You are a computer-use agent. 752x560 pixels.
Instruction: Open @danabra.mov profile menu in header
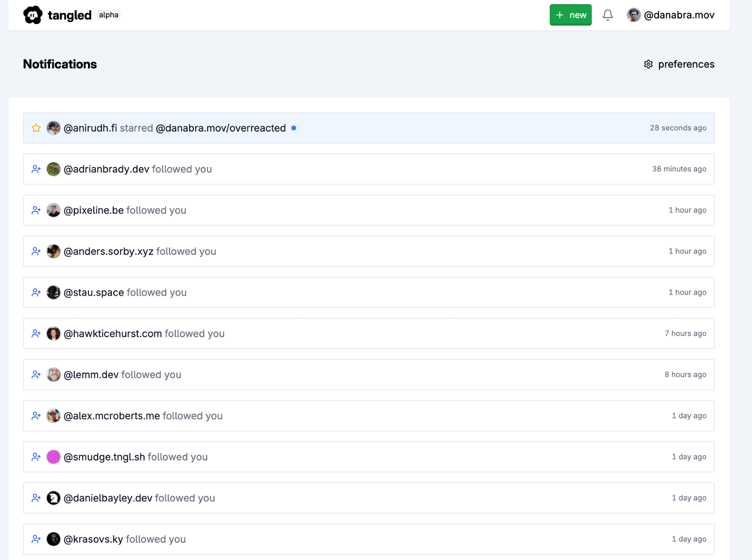tap(671, 15)
